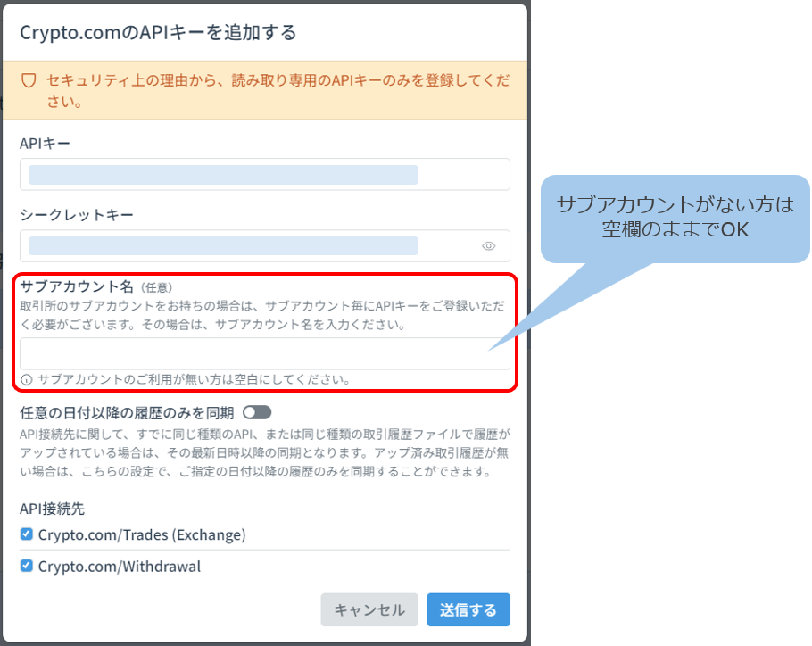This screenshot has width=812, height=646.
Task: Click the hint 'サブアカウントのご利用が無い方は空白にしてください。'
Action: tap(195, 379)
